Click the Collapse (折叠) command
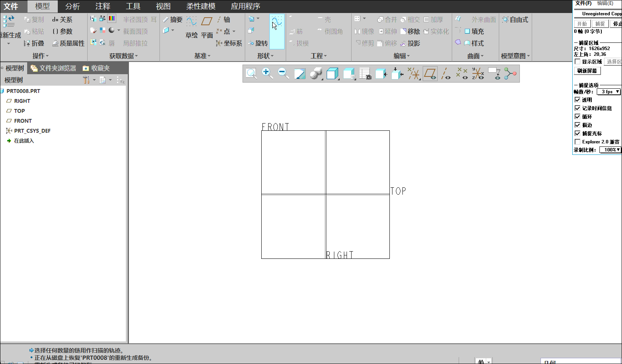This screenshot has width=622, height=364. [x=34, y=43]
